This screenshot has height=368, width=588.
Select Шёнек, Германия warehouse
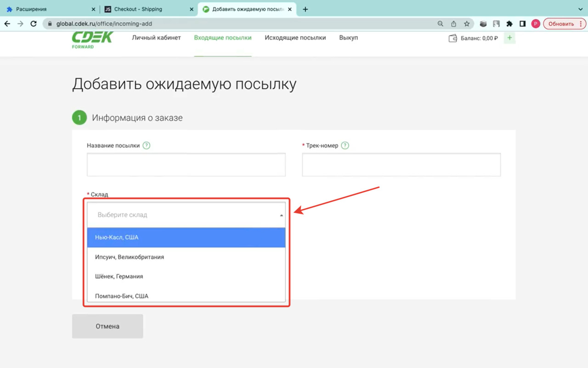[x=186, y=276]
